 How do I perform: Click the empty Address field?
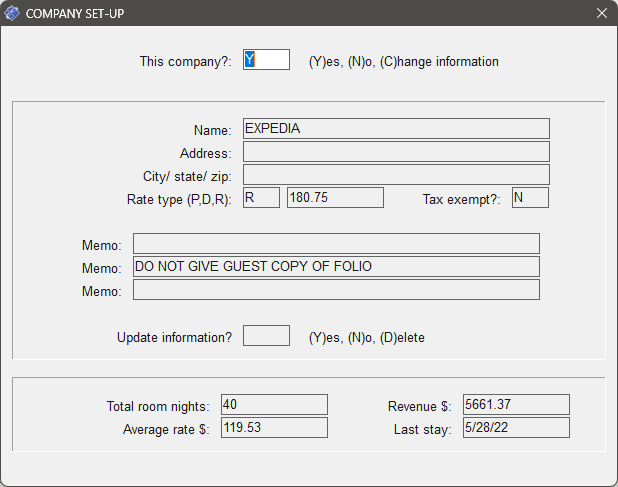[396, 152]
